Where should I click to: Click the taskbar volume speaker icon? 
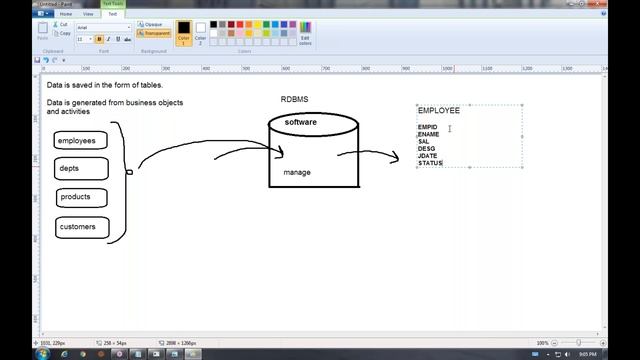point(567,354)
